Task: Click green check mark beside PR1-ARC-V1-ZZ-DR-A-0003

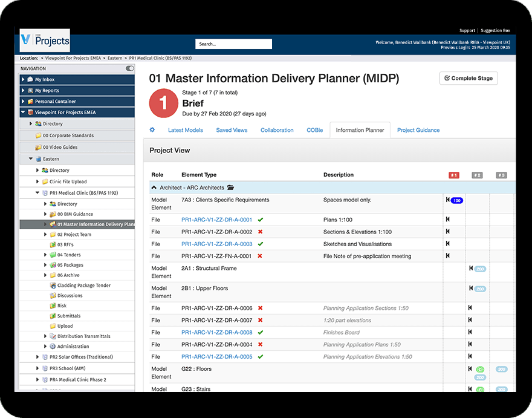Action: click(260, 244)
